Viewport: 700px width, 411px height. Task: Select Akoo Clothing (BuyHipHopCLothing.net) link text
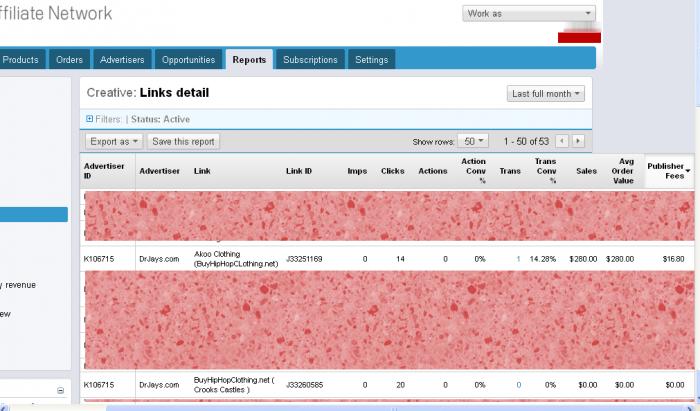point(236,259)
